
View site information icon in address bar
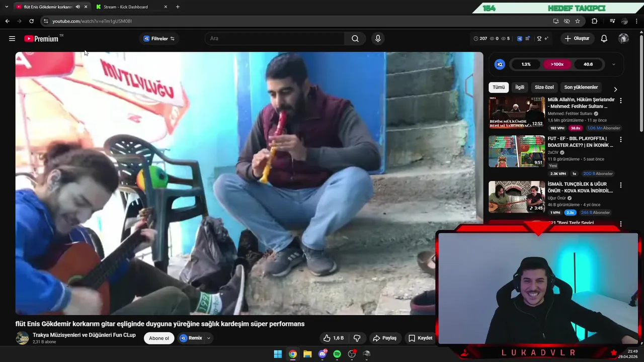pyautogui.click(x=46, y=21)
